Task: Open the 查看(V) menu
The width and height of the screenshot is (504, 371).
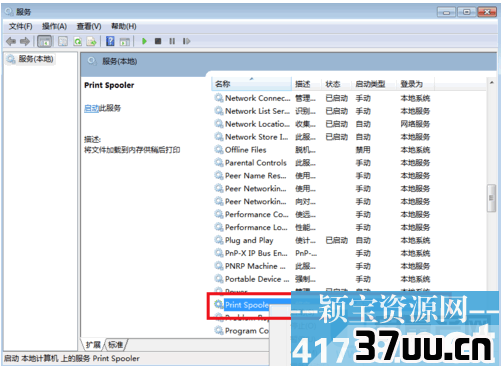Action: pyautogui.click(x=89, y=26)
